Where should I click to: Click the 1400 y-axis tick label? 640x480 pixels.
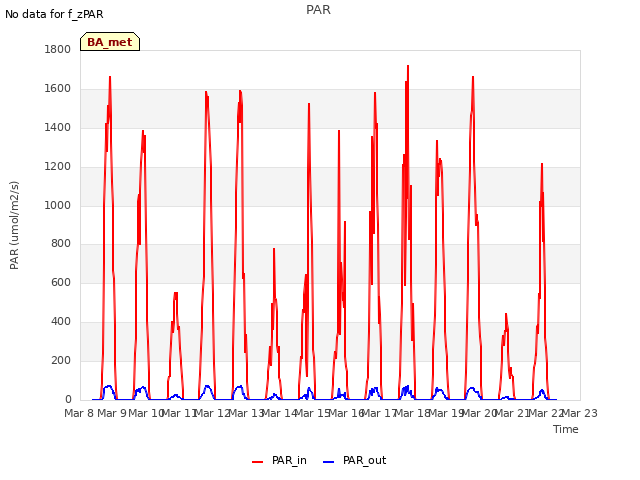coord(58,127)
